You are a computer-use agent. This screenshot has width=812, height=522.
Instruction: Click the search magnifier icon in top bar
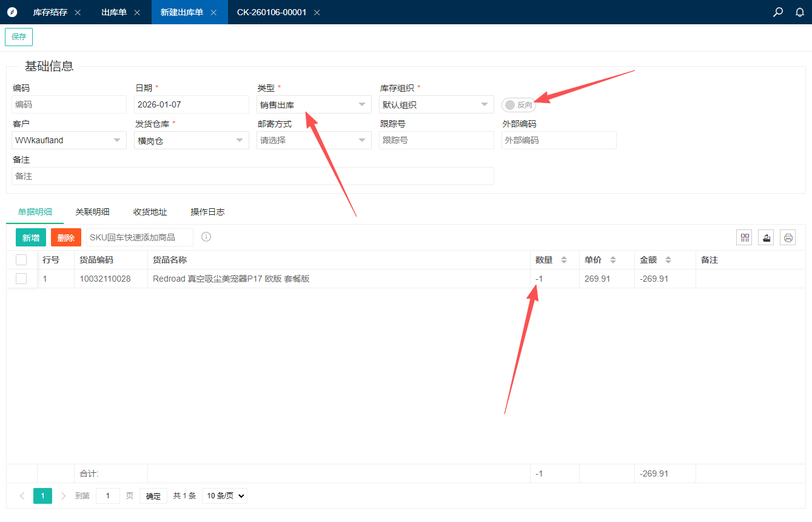[778, 12]
